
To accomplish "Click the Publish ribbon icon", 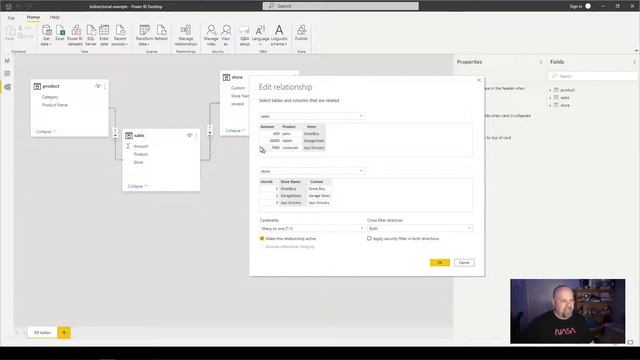I will 301,33.
